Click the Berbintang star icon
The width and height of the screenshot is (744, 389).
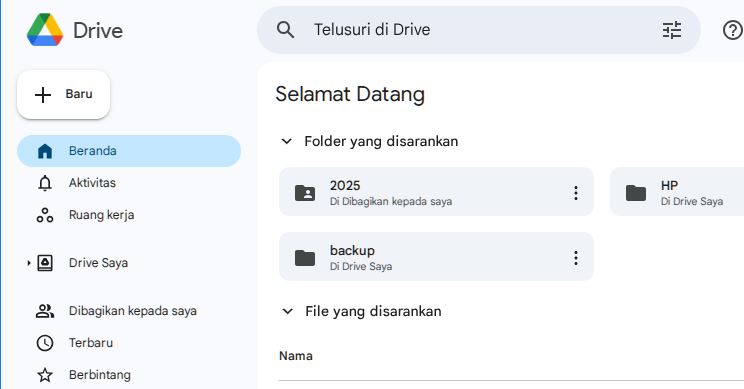(45, 375)
